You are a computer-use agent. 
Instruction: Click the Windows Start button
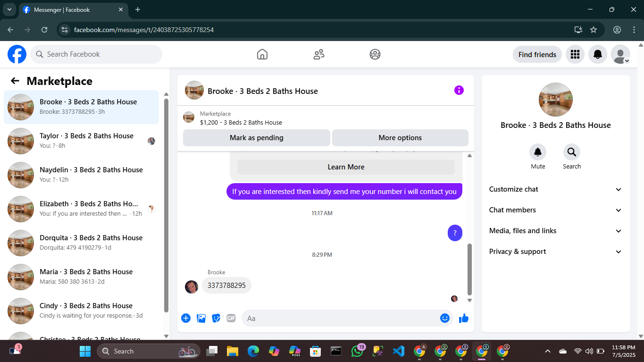click(85, 351)
